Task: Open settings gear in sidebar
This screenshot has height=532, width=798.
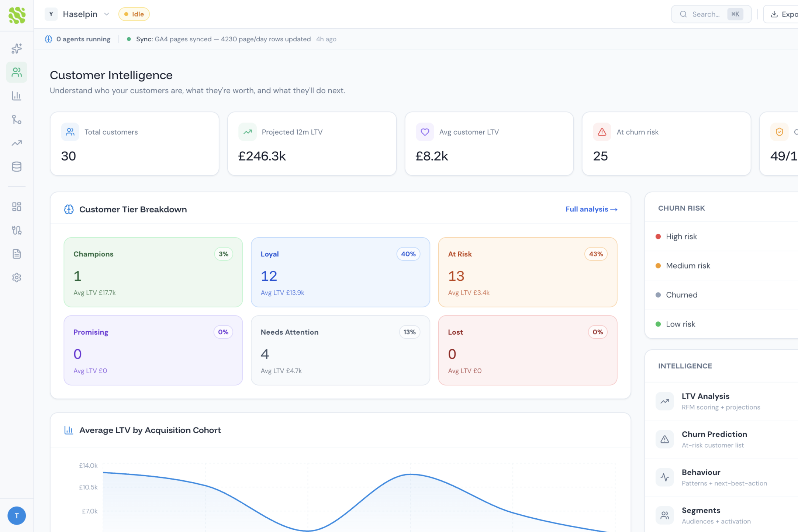Action: pyautogui.click(x=17, y=277)
